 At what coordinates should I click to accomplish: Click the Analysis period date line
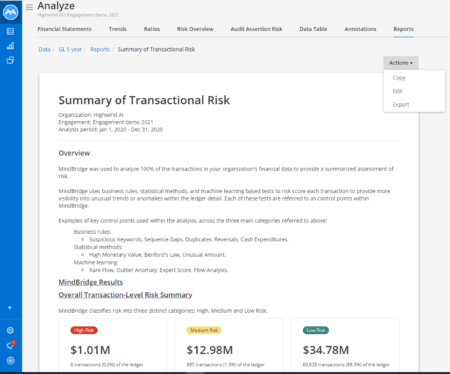pos(111,129)
